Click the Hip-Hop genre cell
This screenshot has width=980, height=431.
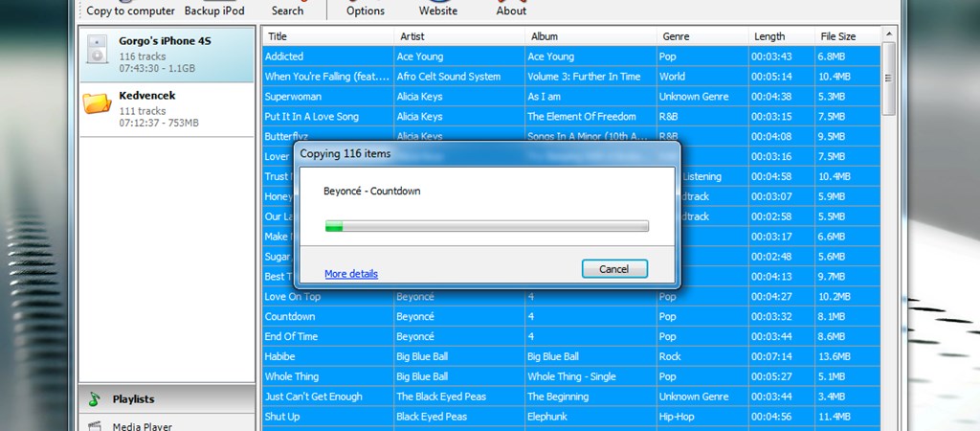(702, 417)
